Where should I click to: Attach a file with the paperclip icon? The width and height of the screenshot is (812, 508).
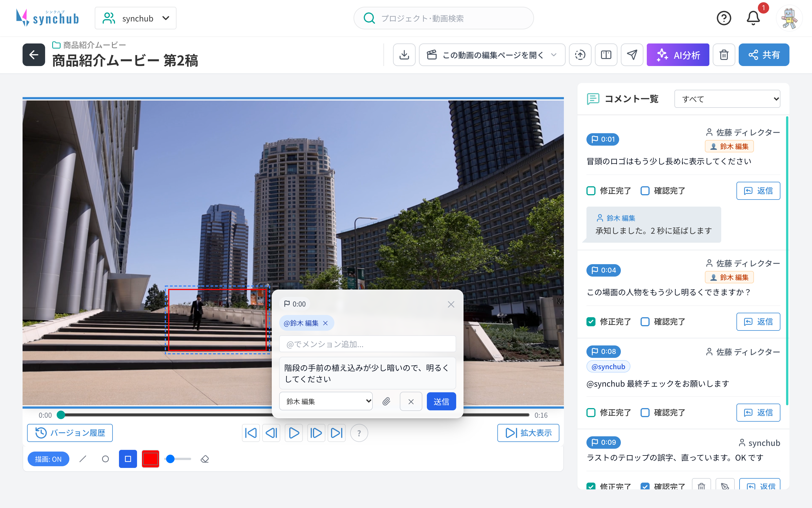click(386, 402)
